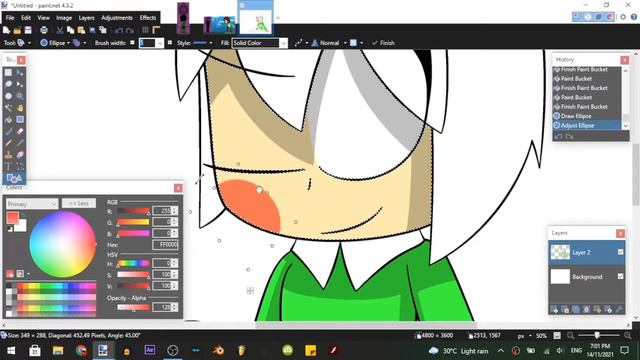Screen dimensions: 640x360
Task: Click the << Less button in Colors
Action: point(79,203)
